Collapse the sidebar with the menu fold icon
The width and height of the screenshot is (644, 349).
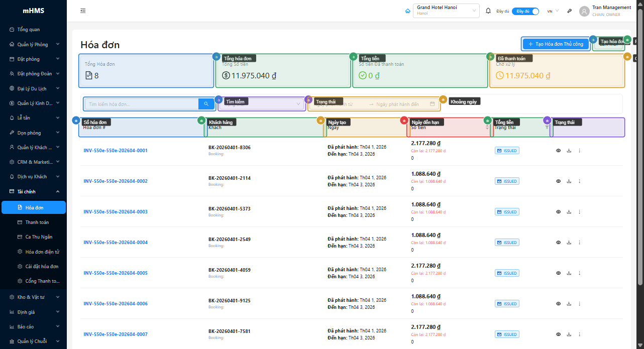(x=83, y=11)
